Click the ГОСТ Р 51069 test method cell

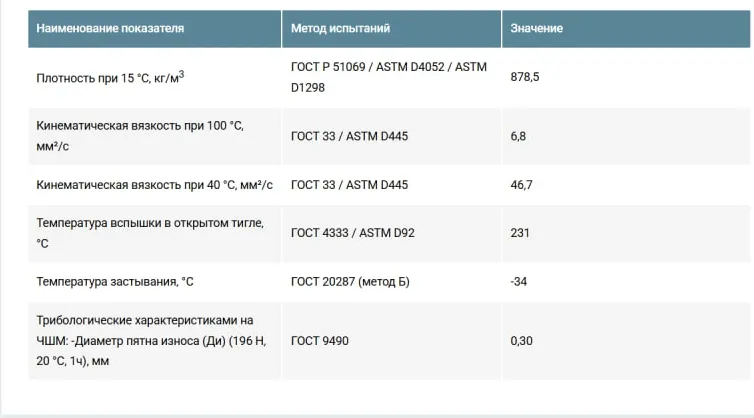point(389,77)
